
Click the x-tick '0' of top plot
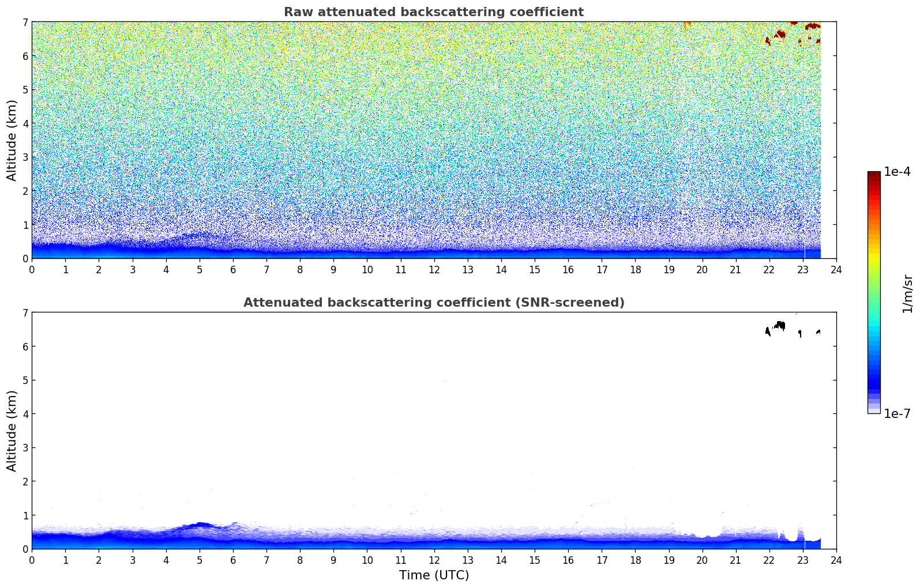pyautogui.click(x=32, y=269)
